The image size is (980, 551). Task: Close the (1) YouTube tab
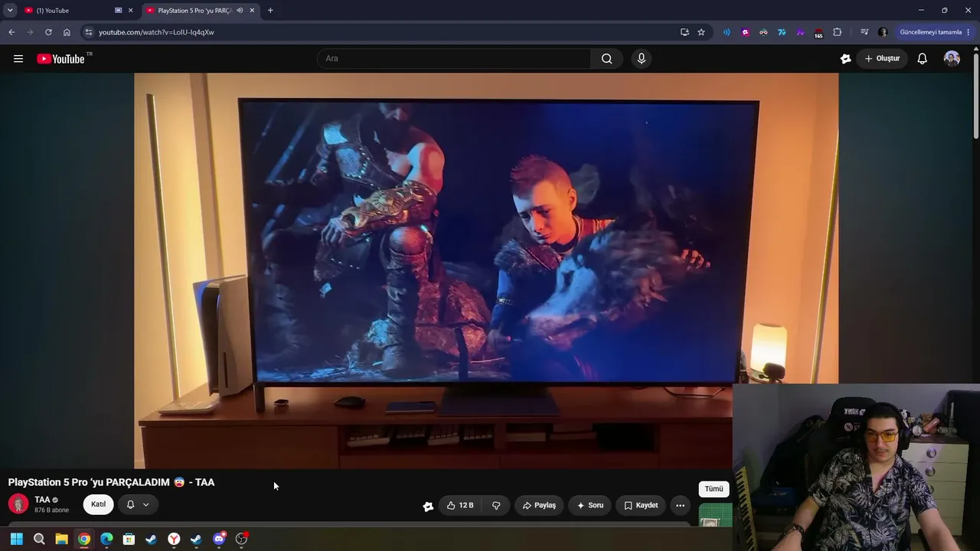130,11
